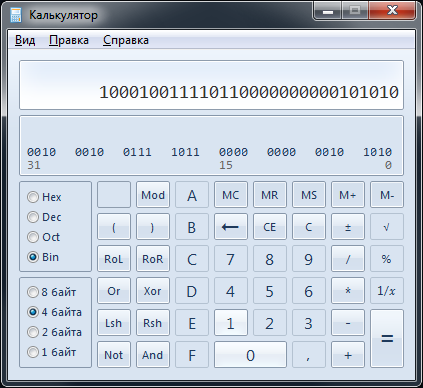Open the Справка menu
The image size is (423, 388).
(126, 40)
